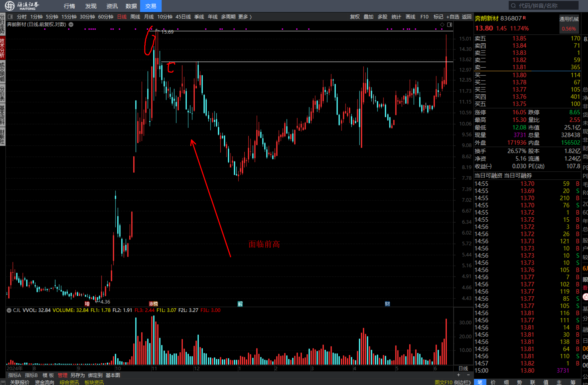Click 标记 mark button
This screenshot has width=588, height=385.
point(438,17)
